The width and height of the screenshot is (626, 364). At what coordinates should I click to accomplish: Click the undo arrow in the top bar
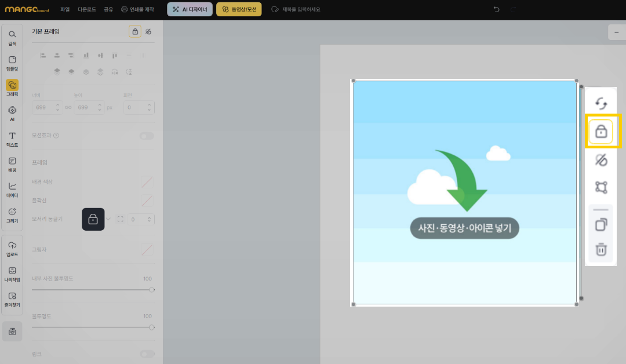(x=496, y=9)
